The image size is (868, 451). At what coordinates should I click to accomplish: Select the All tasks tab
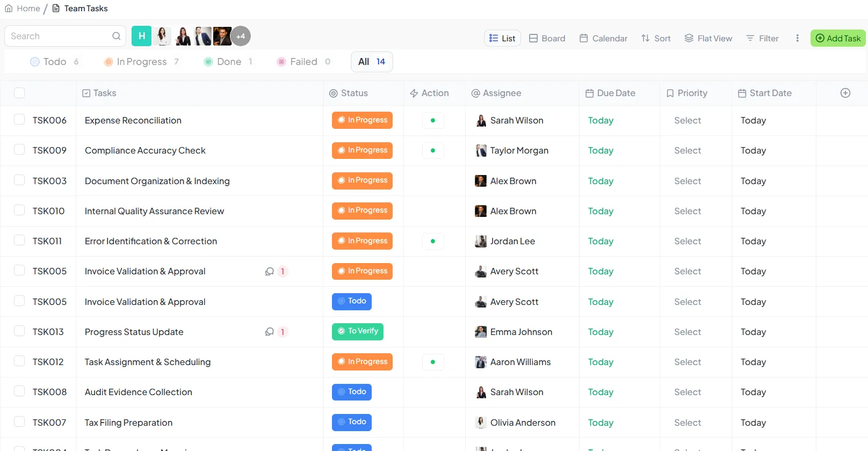(x=372, y=62)
